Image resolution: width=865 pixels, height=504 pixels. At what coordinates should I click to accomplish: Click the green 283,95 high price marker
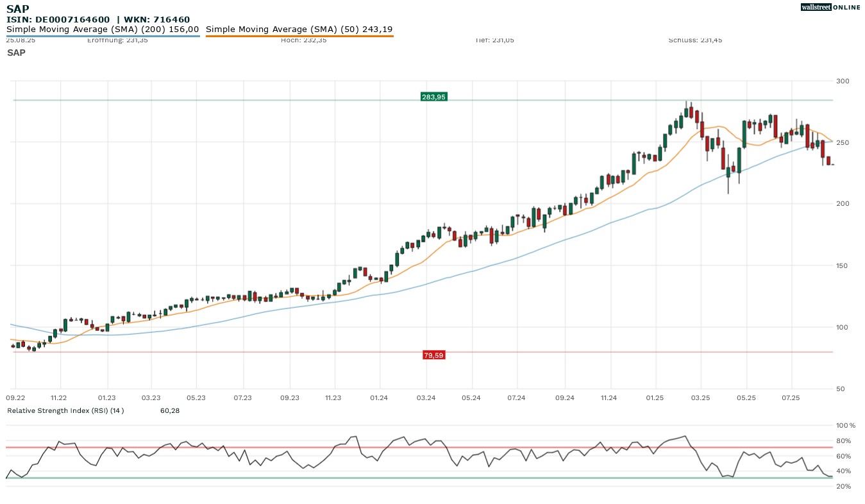(x=433, y=97)
